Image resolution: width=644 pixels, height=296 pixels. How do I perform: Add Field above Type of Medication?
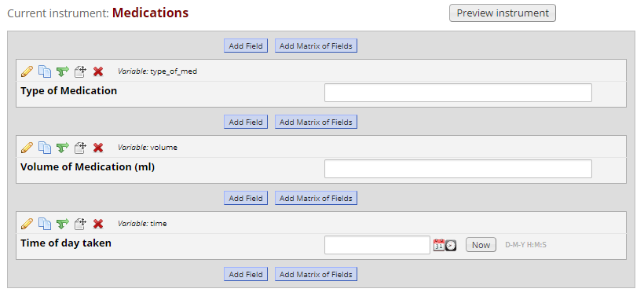click(246, 46)
